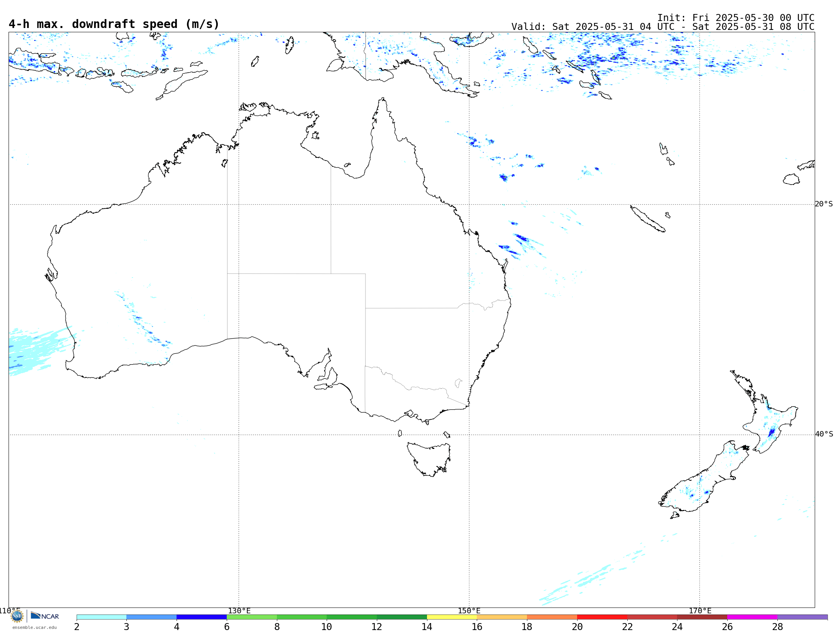Click the colorbar tick label '22'
The image size is (840, 632).
coord(627,627)
